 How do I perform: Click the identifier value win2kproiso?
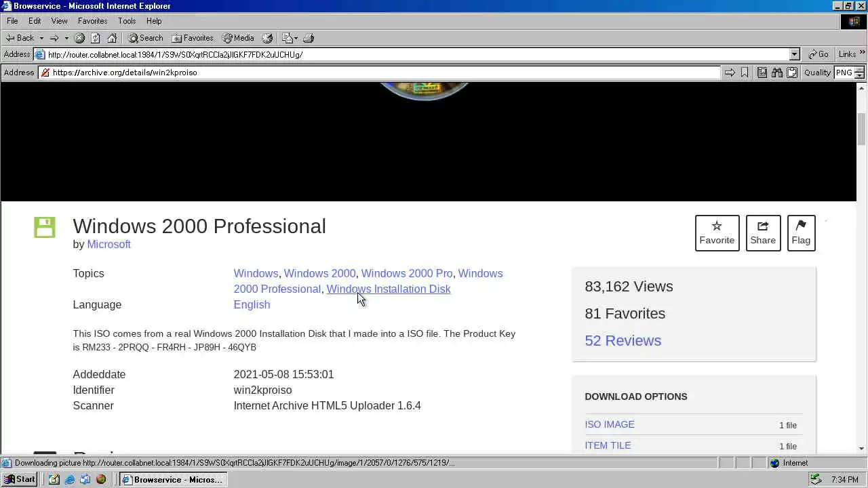pyautogui.click(x=262, y=390)
